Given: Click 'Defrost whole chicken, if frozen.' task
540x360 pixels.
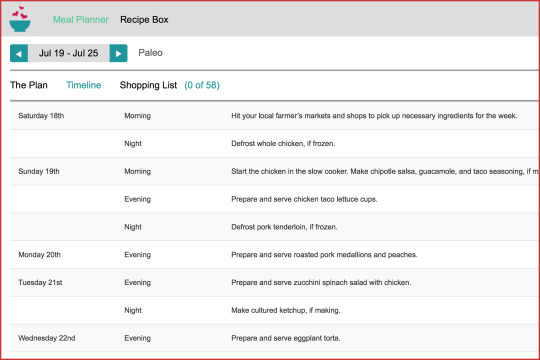Looking at the screenshot, I should (x=283, y=144).
